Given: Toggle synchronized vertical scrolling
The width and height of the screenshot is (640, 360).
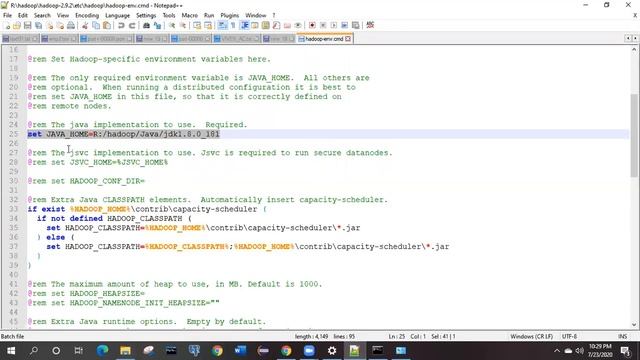Looking at the screenshot, I should pos(197,25).
